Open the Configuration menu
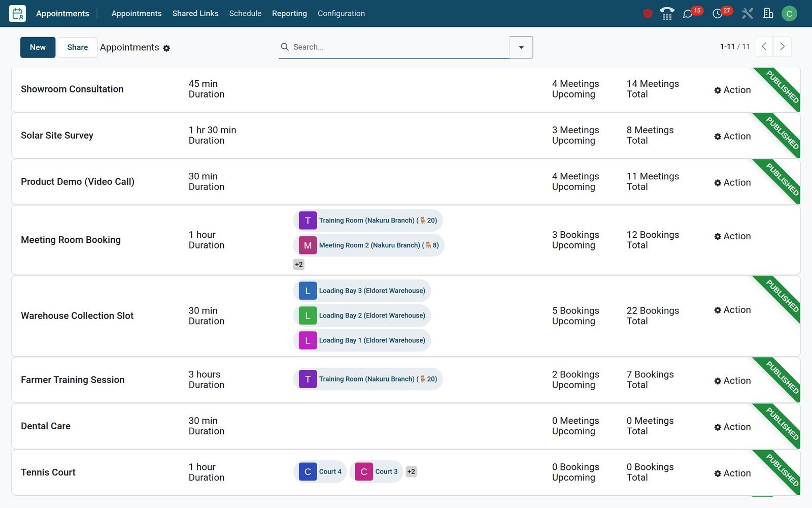 coord(341,14)
